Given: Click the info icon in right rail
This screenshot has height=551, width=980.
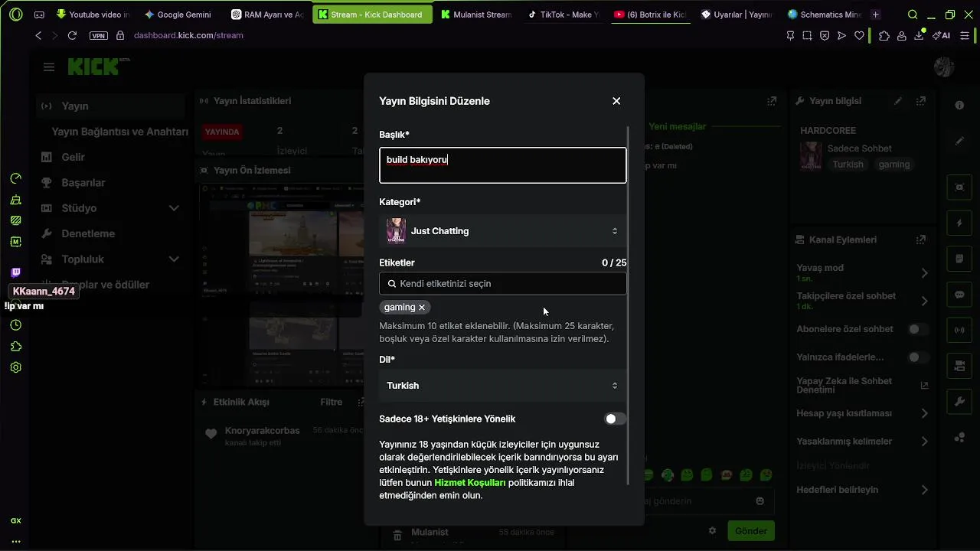Looking at the screenshot, I should tap(959, 106).
